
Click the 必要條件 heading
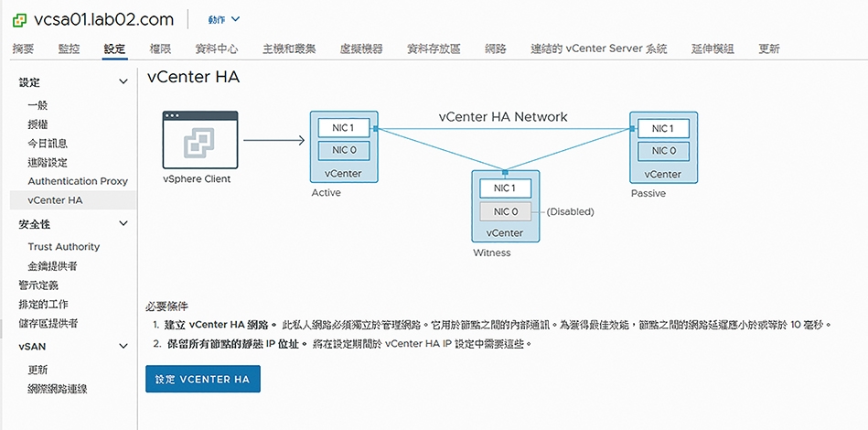coord(167,306)
